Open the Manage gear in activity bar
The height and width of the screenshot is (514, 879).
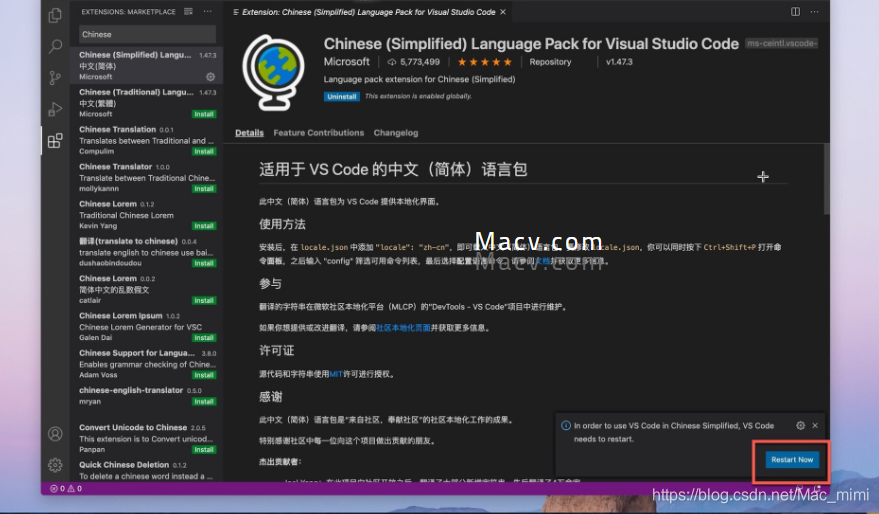pos(55,465)
